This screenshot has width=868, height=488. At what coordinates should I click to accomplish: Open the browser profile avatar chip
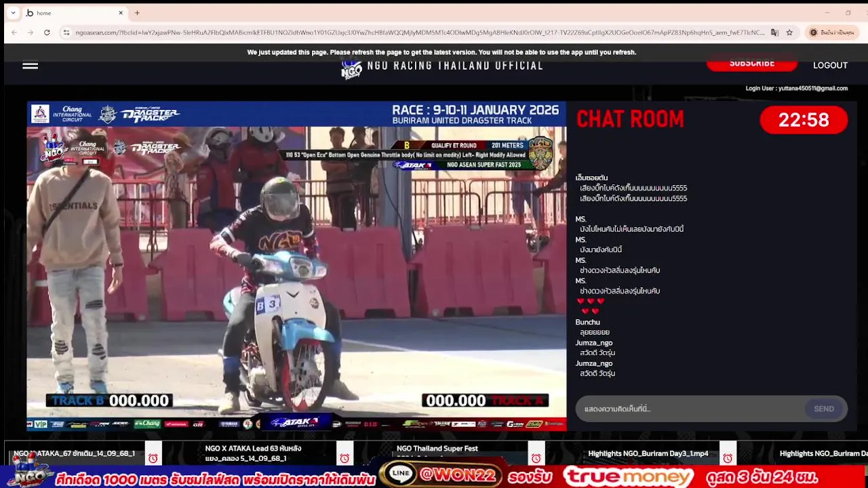click(x=832, y=33)
